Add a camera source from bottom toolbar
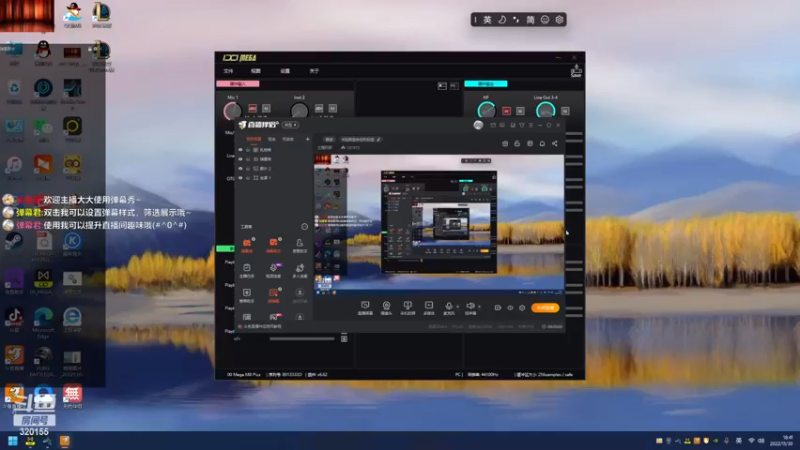The image size is (800, 450). pyautogui.click(x=386, y=308)
